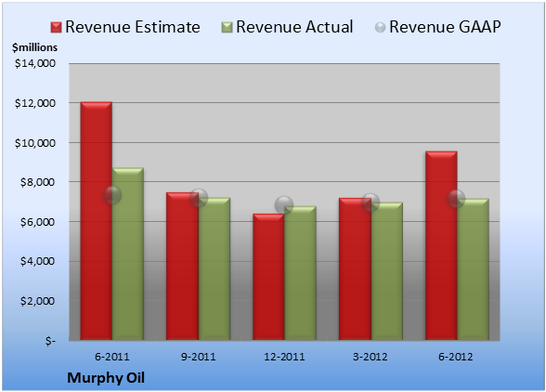Viewport: 546px width, 392px height.
Task: Click the GAAP sphere marker for 6-2011
Action: coord(112,195)
